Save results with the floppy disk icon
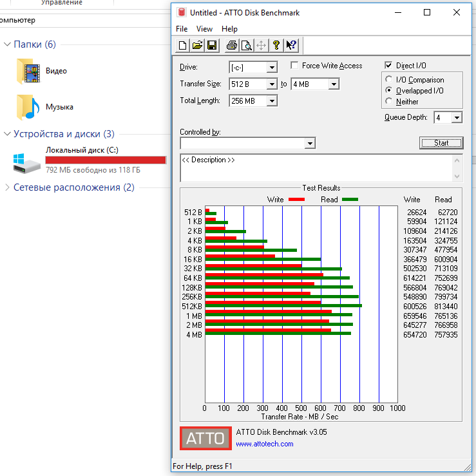This screenshot has width=476, height=476. tap(213, 45)
